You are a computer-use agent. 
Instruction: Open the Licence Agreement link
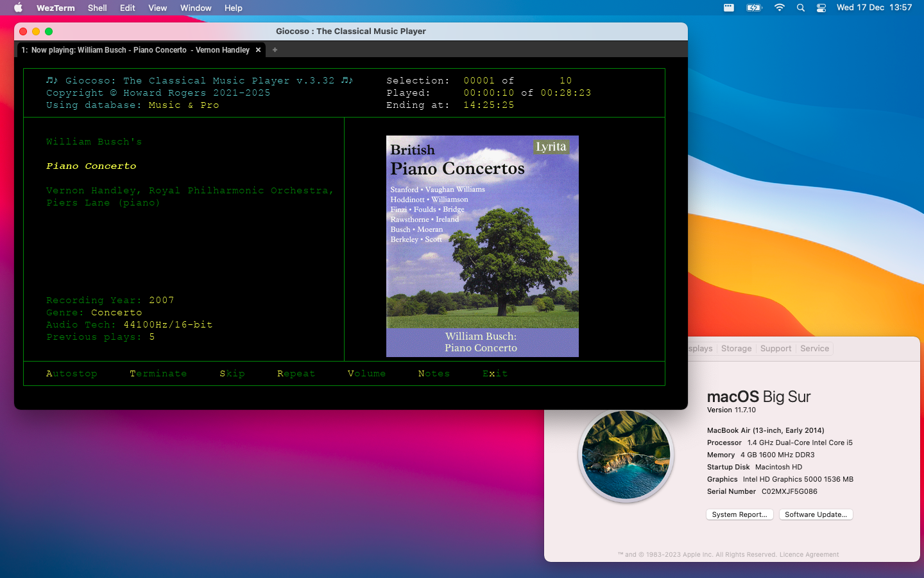pos(809,554)
